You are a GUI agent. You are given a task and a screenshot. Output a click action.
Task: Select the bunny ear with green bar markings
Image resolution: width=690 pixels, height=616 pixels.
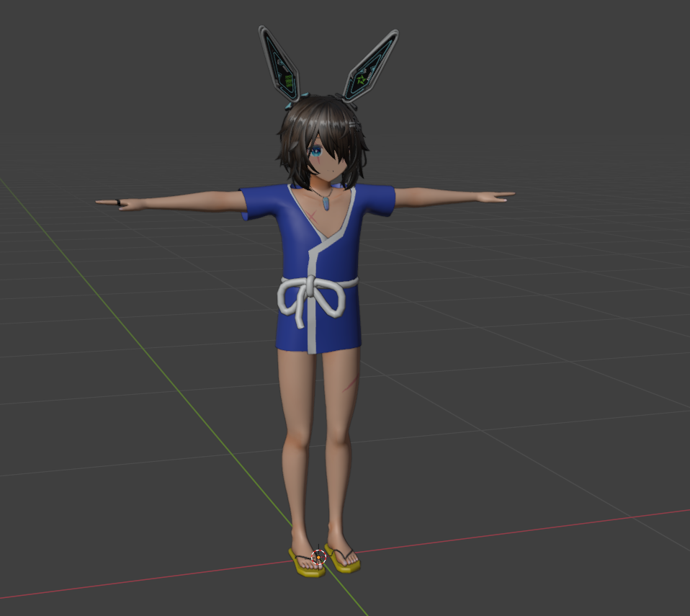[279, 64]
